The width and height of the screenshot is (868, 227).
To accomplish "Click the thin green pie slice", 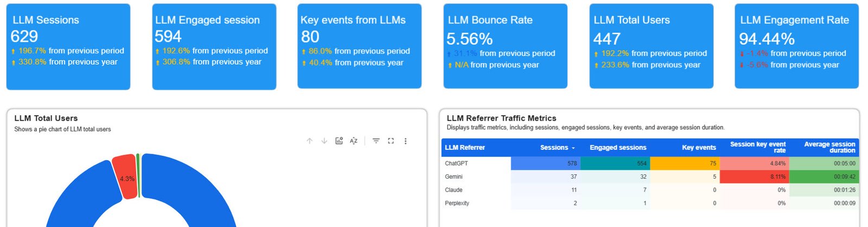I will (x=138, y=175).
